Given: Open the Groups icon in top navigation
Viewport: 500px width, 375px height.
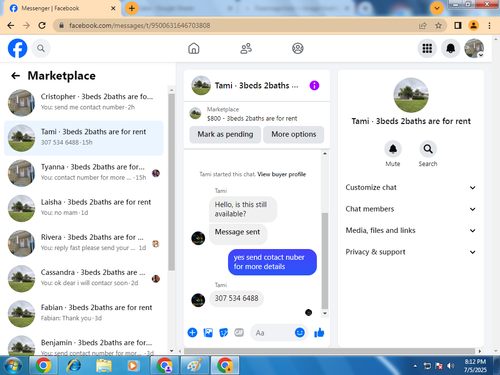Looking at the screenshot, I should coord(298,48).
